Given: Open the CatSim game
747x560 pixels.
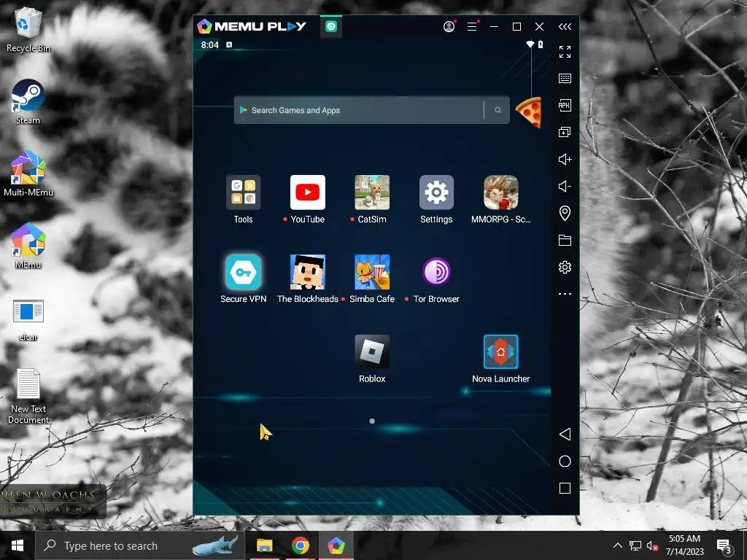Looking at the screenshot, I should pyautogui.click(x=372, y=192).
